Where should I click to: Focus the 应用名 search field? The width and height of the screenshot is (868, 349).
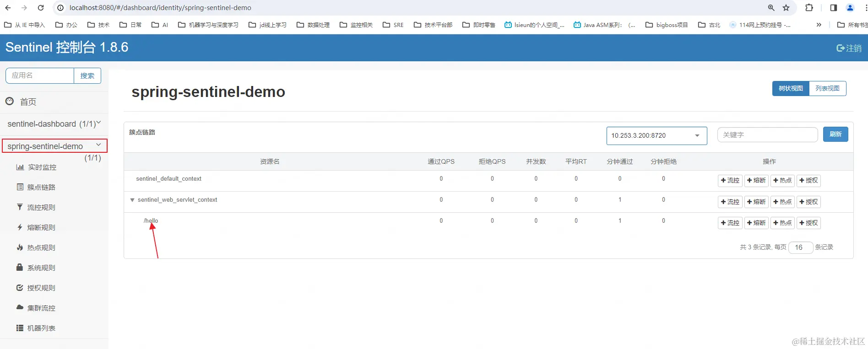click(x=40, y=75)
